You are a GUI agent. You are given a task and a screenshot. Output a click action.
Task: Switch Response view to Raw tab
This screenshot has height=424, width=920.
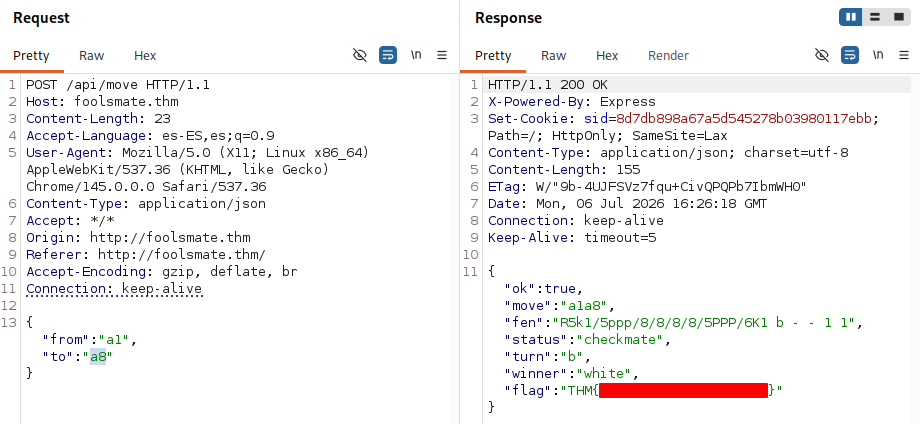point(553,56)
